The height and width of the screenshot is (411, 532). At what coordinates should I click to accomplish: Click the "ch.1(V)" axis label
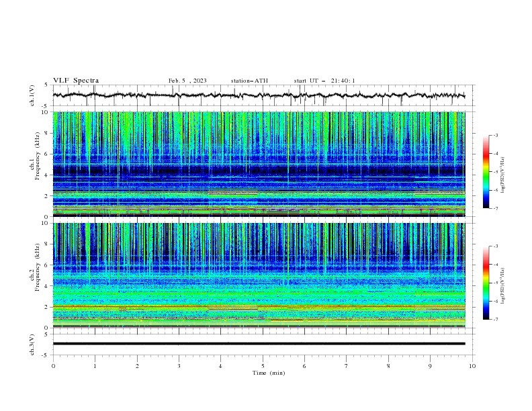(32, 95)
